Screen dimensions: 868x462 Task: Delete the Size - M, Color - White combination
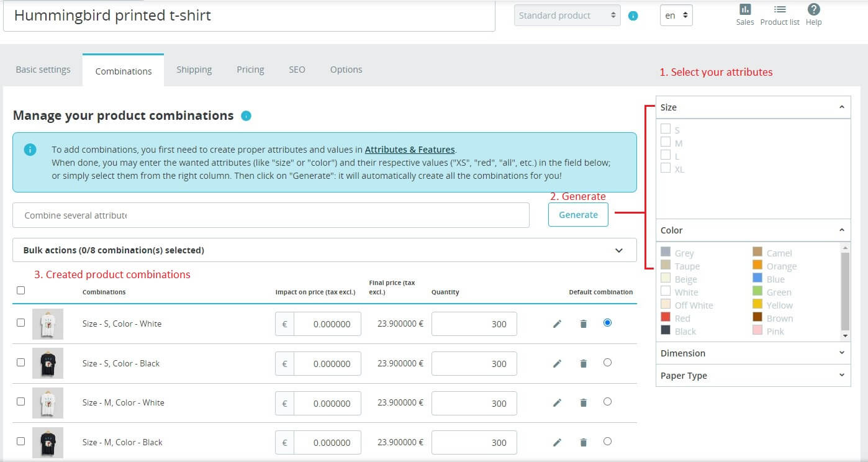click(x=583, y=403)
